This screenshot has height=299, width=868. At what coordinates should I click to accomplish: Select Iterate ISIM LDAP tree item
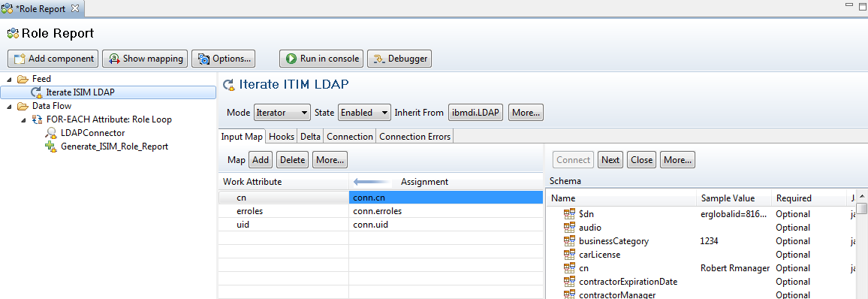(x=108, y=92)
